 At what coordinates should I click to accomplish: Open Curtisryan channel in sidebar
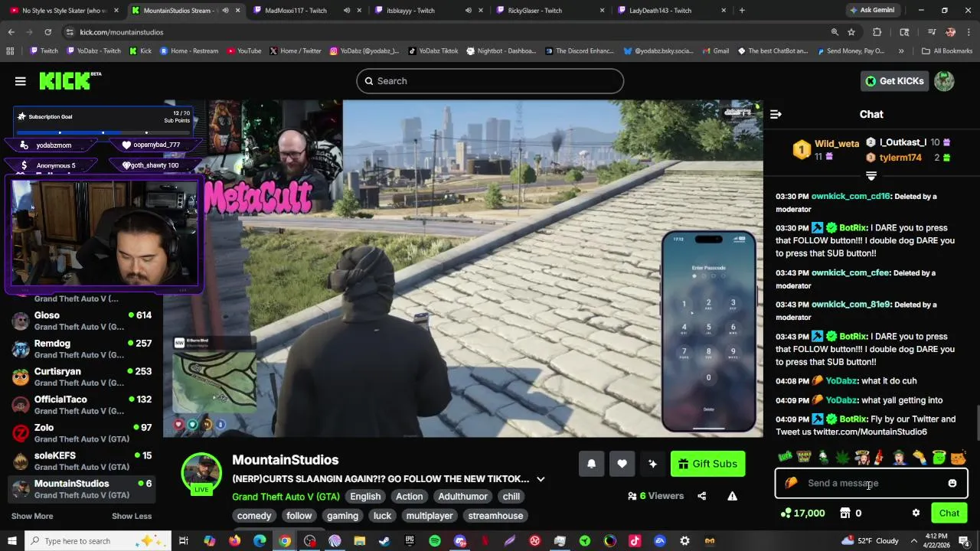tap(82, 377)
